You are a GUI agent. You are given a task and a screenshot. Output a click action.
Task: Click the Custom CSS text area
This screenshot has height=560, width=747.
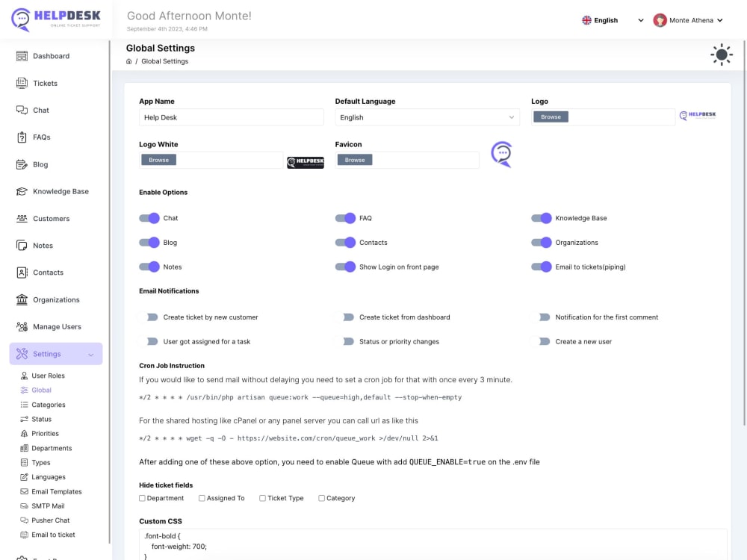pos(433,544)
